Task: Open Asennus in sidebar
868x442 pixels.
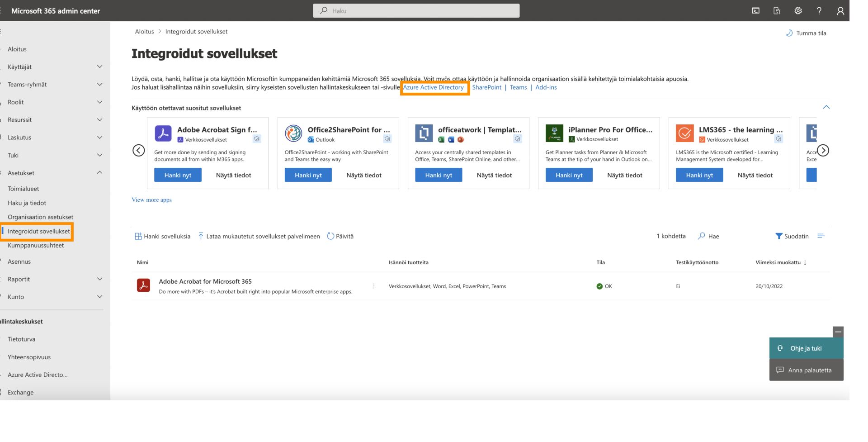Action: point(19,261)
